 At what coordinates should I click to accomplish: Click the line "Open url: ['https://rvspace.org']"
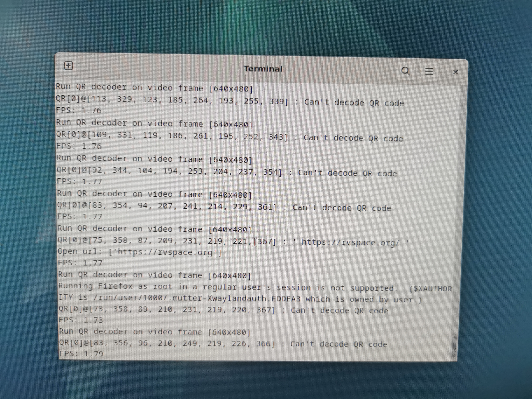pyautogui.click(x=139, y=252)
